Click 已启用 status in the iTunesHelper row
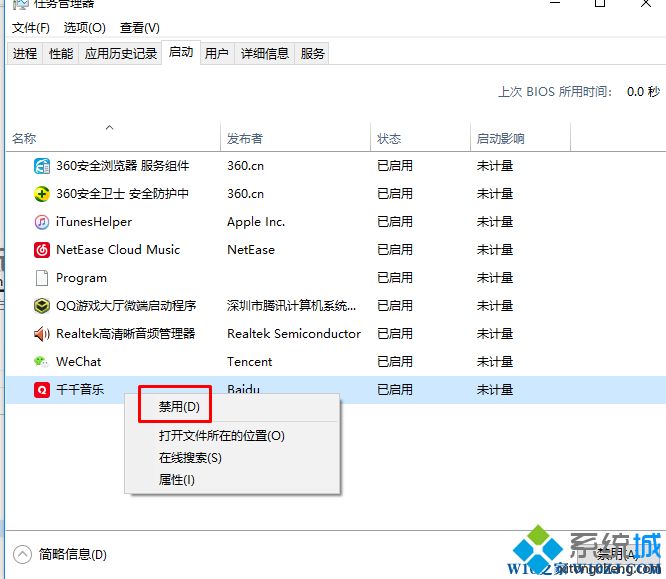 pos(395,222)
